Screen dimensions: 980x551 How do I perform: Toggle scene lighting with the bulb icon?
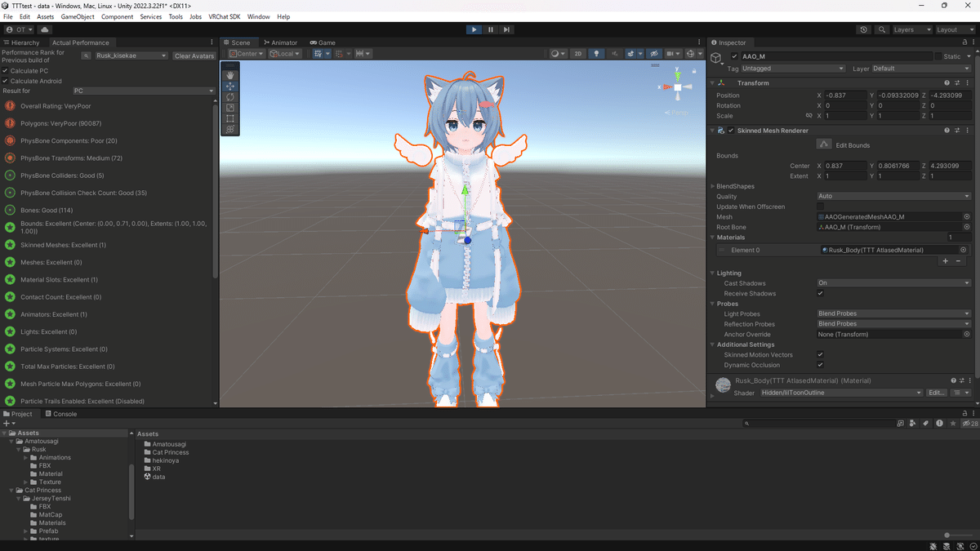tap(597, 53)
